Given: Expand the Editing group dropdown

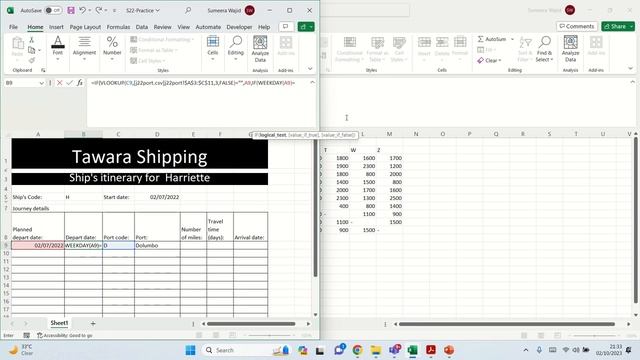Looking at the screenshot, I should pos(236,59).
